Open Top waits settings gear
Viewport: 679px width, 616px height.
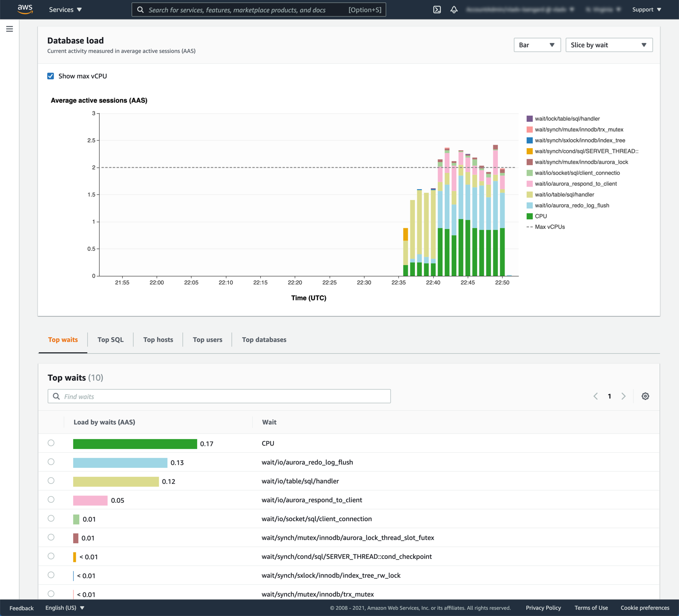pyautogui.click(x=645, y=396)
